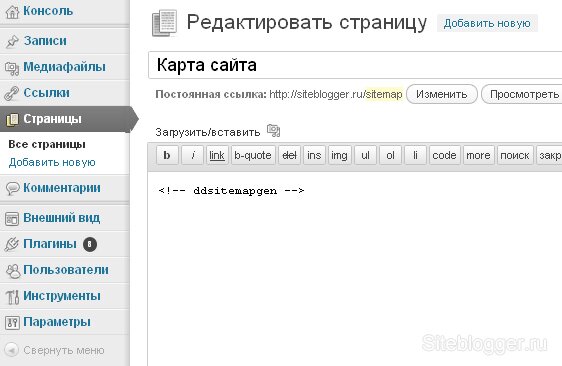Click the page icon beside Редактировать страницу
Viewport: 562px width, 366px height.
click(165, 23)
